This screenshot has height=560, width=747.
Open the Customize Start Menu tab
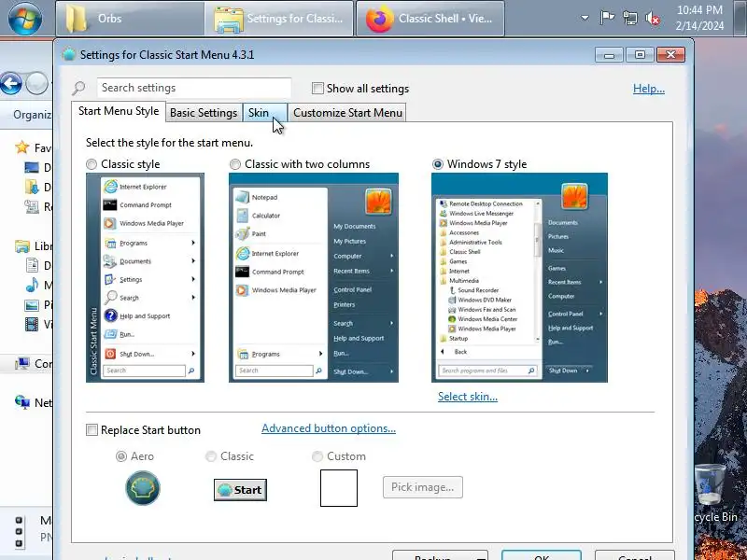point(347,113)
